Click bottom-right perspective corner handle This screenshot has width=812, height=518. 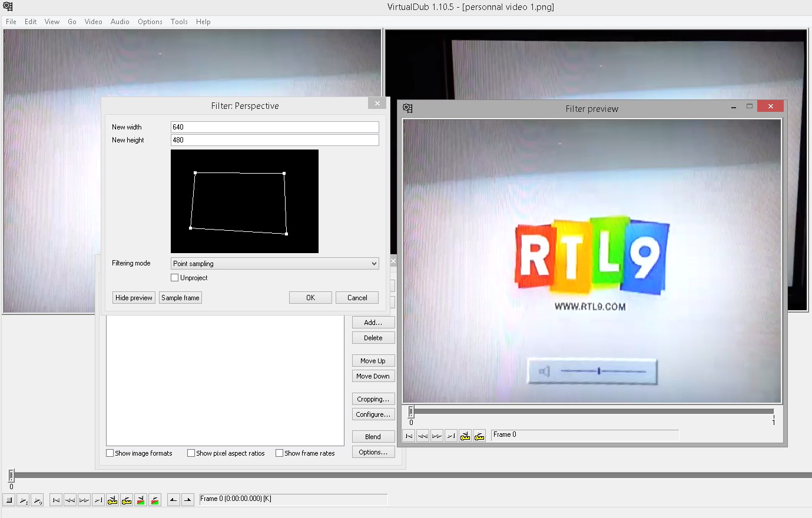point(287,234)
